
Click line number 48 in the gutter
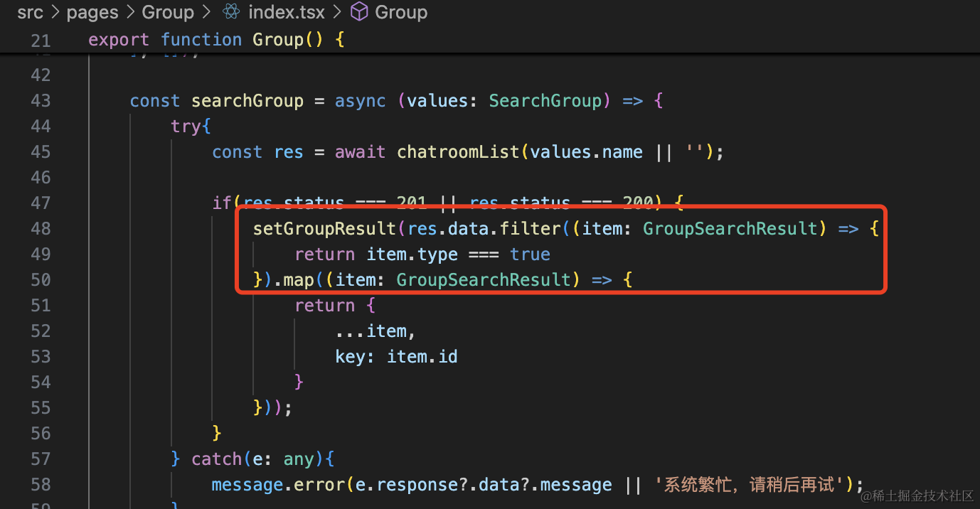(41, 229)
